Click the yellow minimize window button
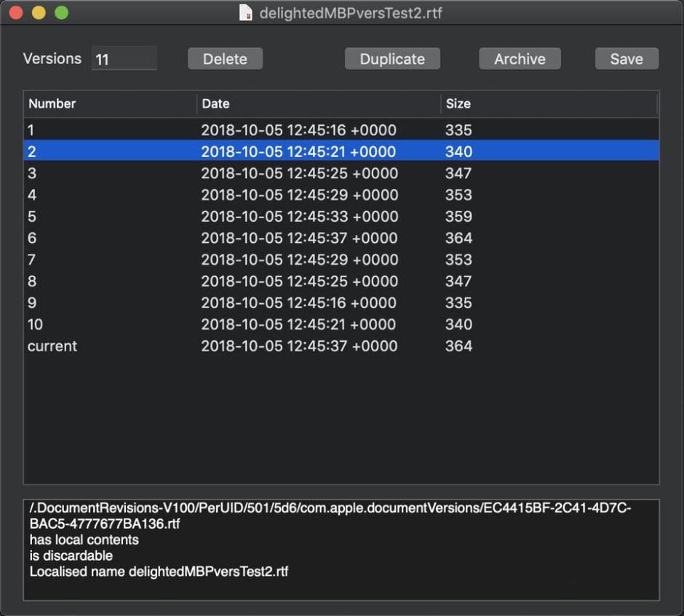 (39, 13)
